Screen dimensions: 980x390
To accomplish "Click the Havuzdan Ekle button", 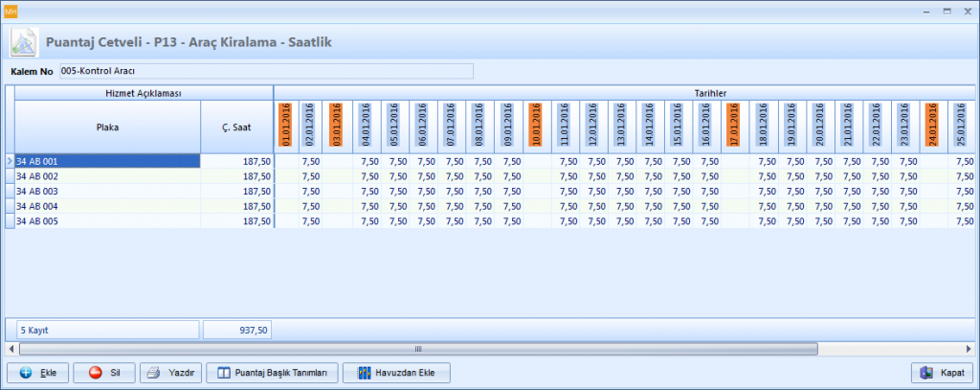I will click(396, 373).
